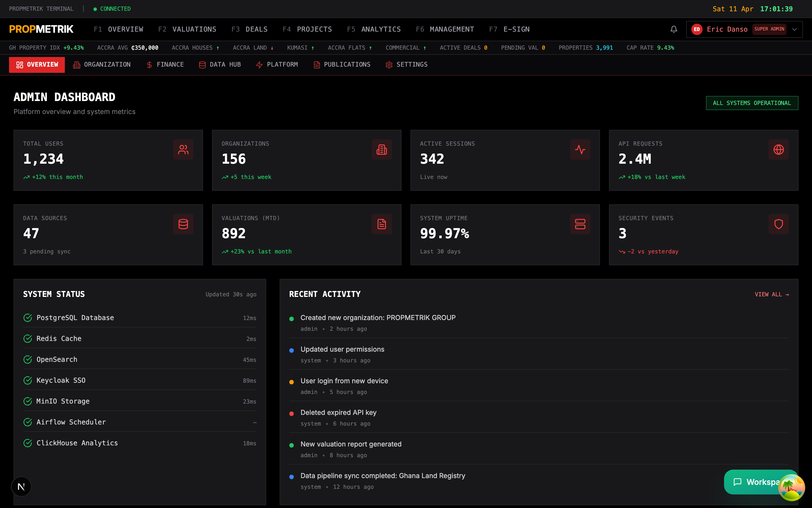
Task: Click View All recent activity link
Action: pos(772,294)
